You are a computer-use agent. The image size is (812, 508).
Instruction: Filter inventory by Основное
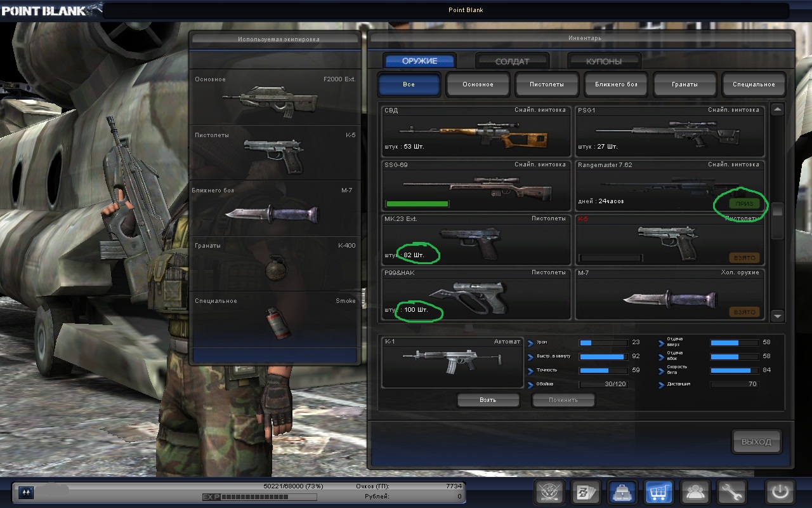click(478, 84)
